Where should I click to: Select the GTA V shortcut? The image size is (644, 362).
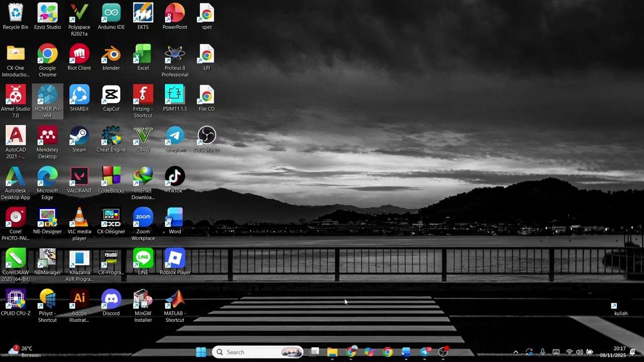143,139
